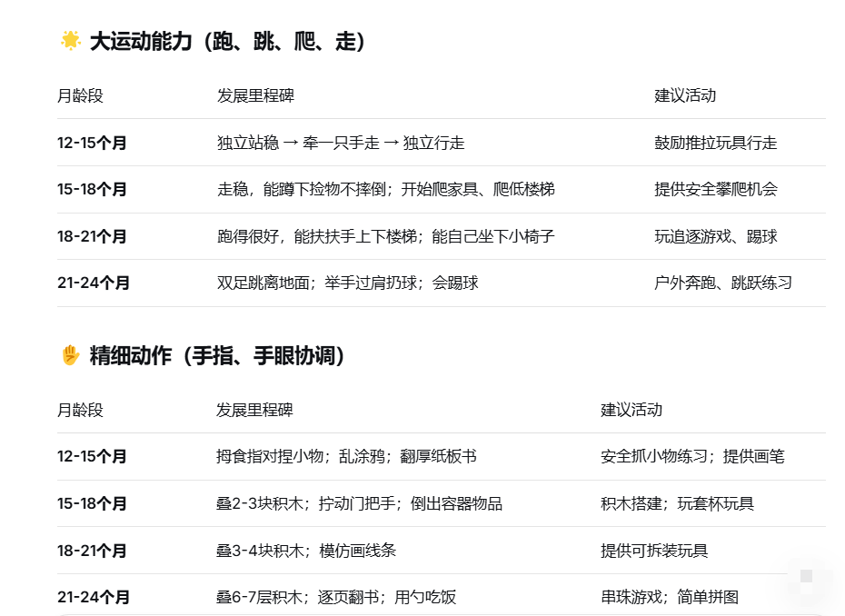The width and height of the screenshot is (845, 616).
Task: Click 发展里程碑 header in the 精细动作 table
Action: pos(254,410)
